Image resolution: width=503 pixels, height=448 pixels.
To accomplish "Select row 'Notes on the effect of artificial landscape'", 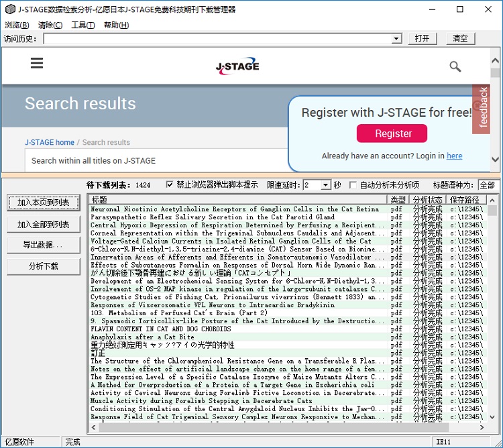I will click(x=288, y=369).
